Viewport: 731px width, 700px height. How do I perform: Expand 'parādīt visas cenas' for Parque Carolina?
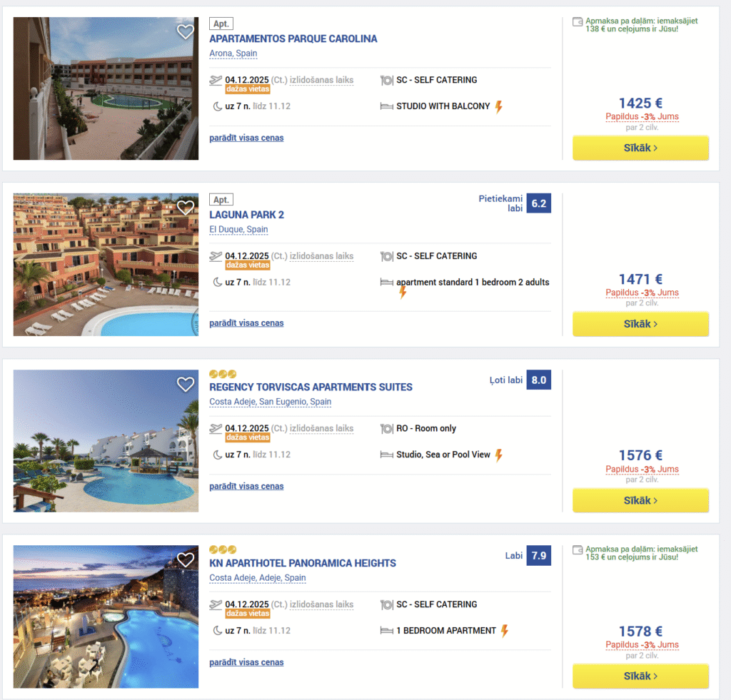click(x=246, y=138)
